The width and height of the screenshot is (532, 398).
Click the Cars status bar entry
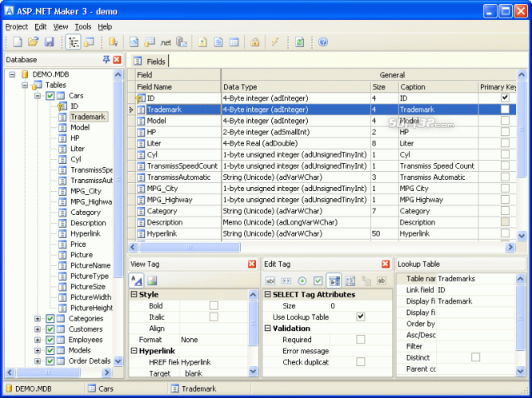(x=101, y=388)
